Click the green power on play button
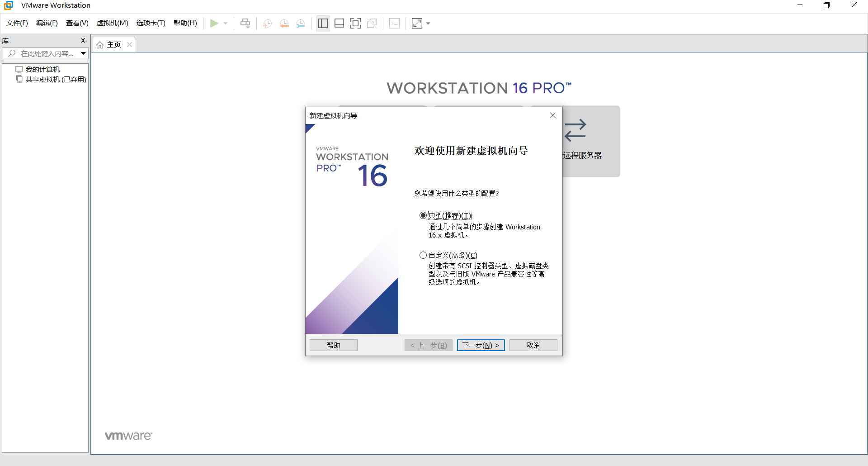868x466 pixels. (214, 23)
